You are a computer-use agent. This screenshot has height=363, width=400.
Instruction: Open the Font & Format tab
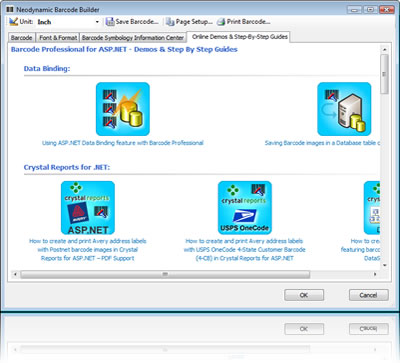tap(58, 38)
